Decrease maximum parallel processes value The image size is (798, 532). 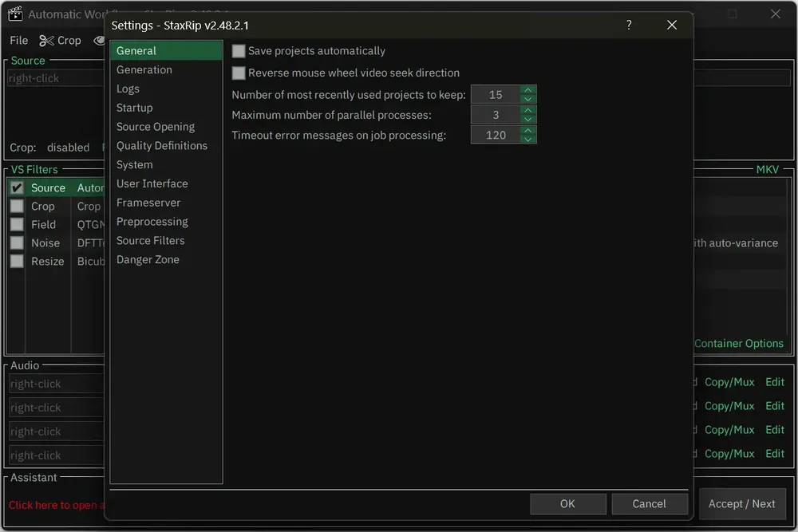[528, 120]
